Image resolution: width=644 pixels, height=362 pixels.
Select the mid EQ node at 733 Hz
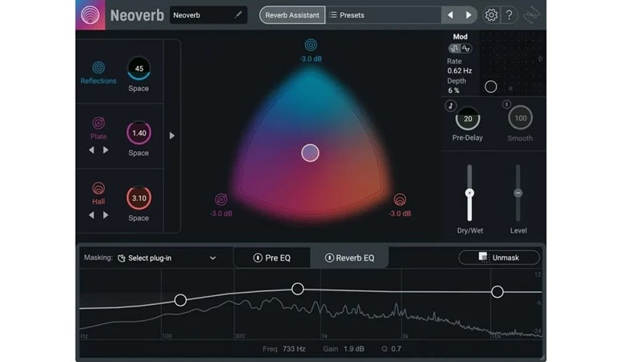297,289
